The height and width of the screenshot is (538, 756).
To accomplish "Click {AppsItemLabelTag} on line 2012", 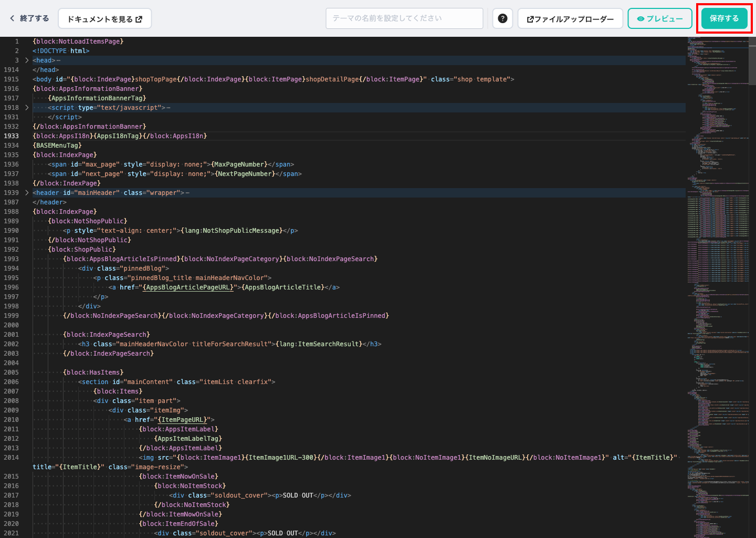I will (188, 439).
